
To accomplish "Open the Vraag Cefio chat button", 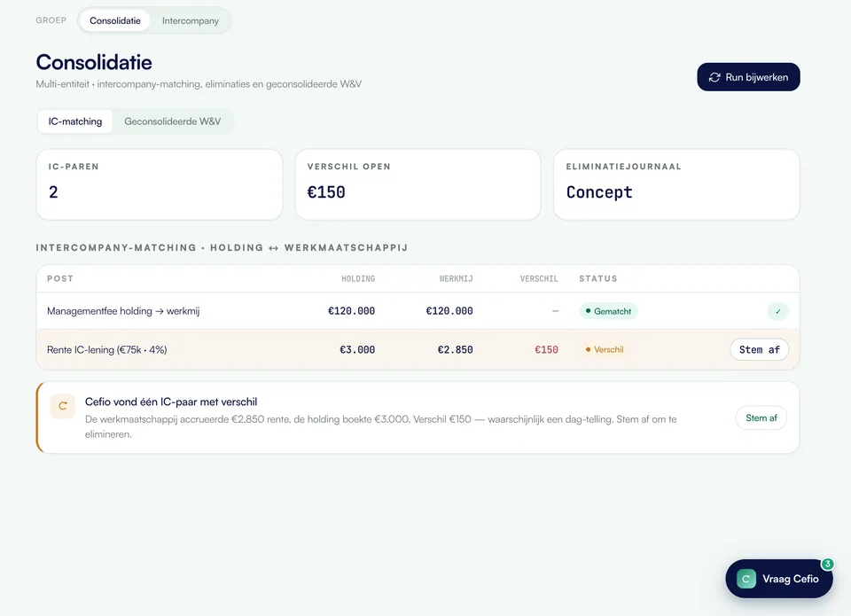I will [779, 579].
